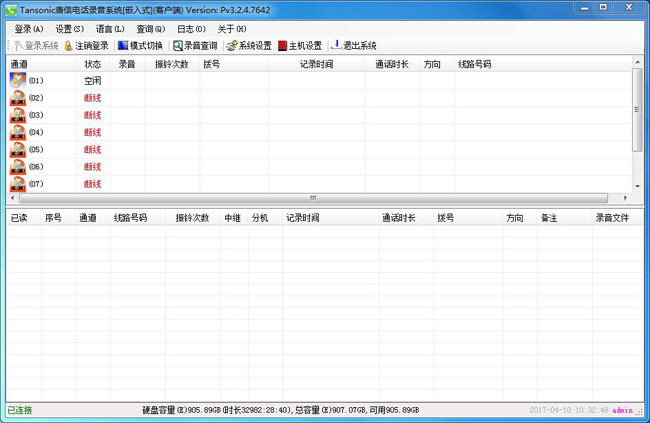Open 系统设置 system settings toolbar icon
Image resolution: width=650 pixels, height=423 pixels.
(232, 46)
